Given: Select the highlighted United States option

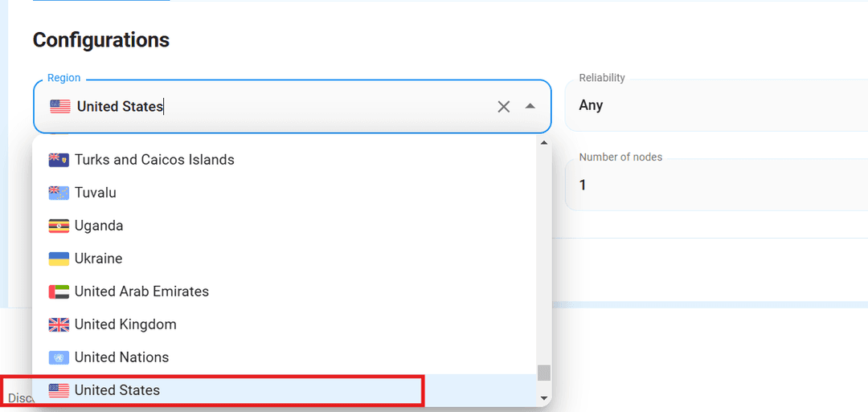Looking at the screenshot, I should 117,390.
